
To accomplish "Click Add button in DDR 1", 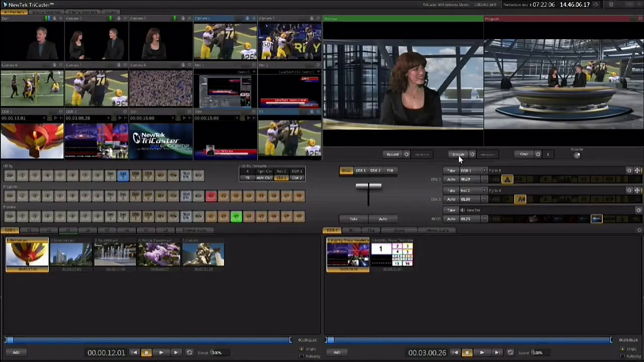I will pyautogui.click(x=16, y=352).
